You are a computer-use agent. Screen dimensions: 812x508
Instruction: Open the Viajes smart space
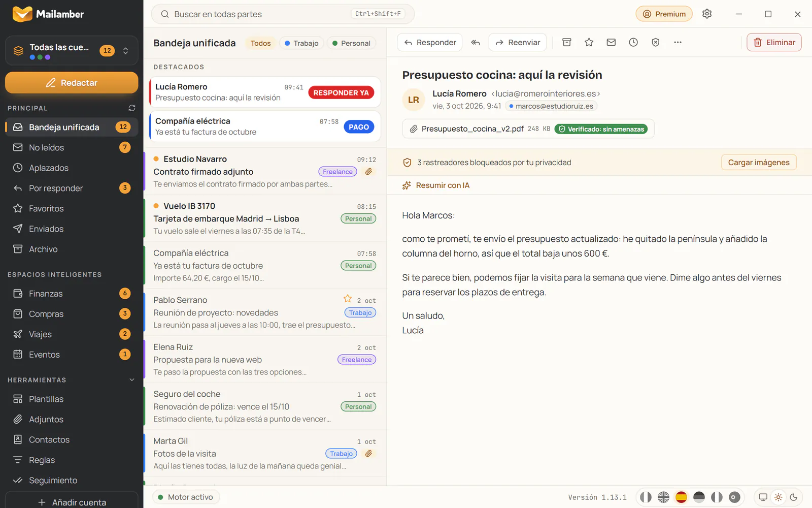point(72,334)
